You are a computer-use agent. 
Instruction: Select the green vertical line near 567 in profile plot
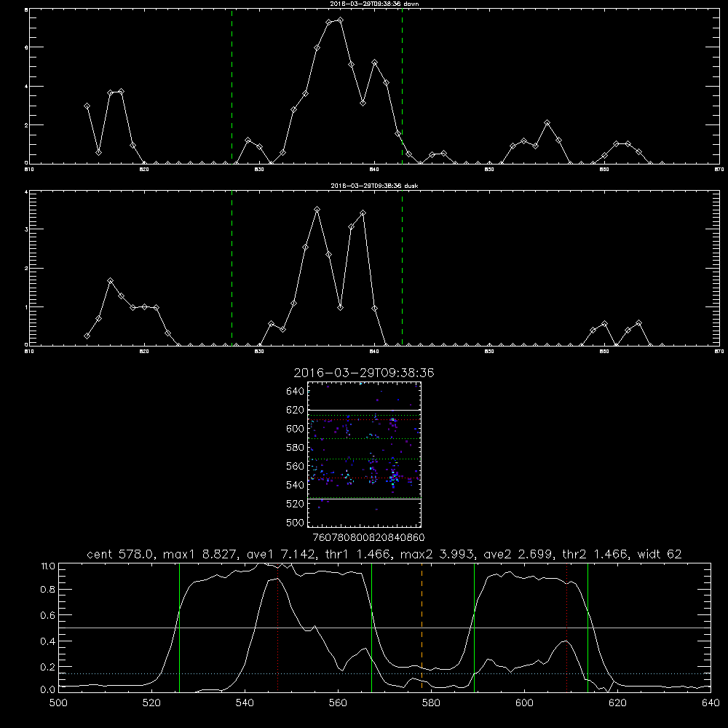click(x=371, y=627)
